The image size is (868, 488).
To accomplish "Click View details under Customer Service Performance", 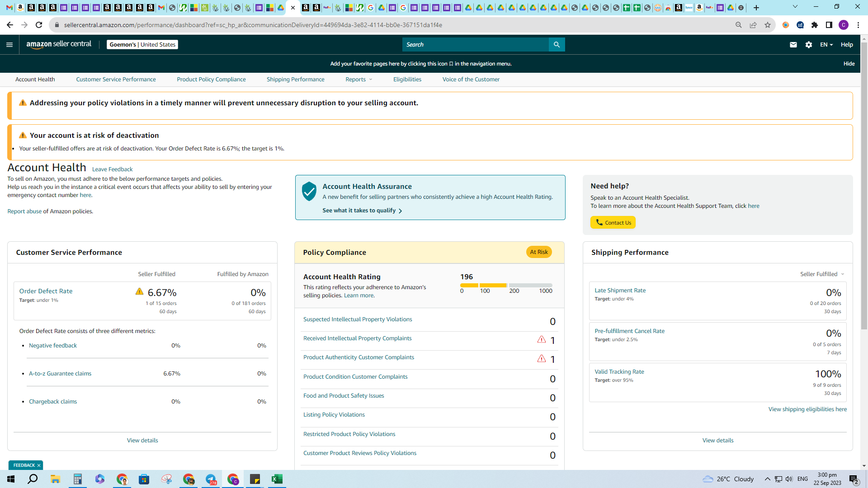I will [x=142, y=441].
